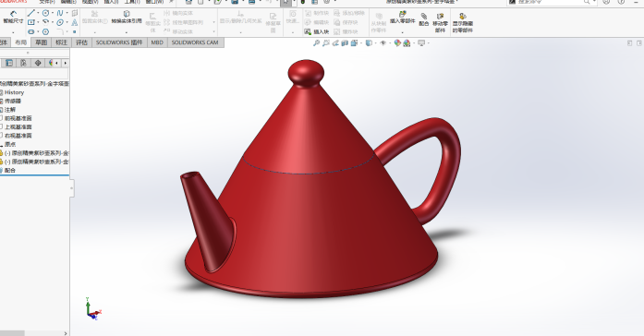Click Previous View icon in view toolbar

pos(335,42)
